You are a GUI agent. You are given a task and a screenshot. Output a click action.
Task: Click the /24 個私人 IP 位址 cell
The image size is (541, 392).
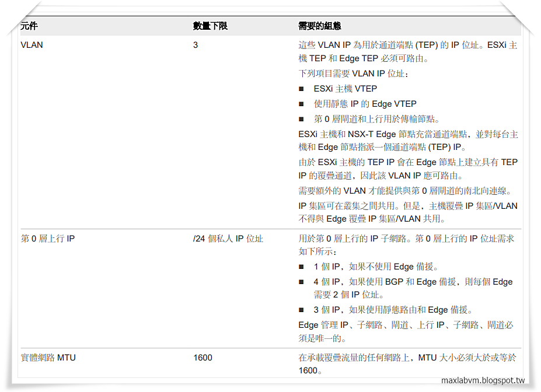tap(228, 239)
